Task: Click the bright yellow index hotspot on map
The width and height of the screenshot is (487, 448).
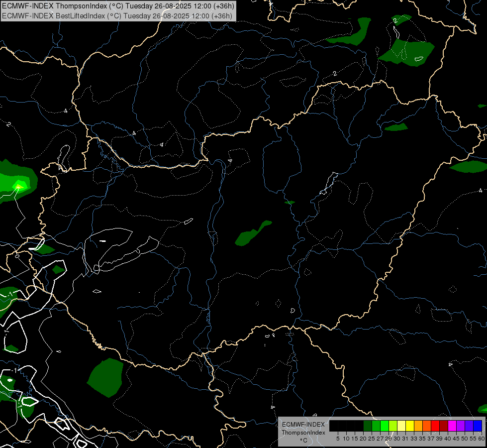Action: pyautogui.click(x=18, y=187)
